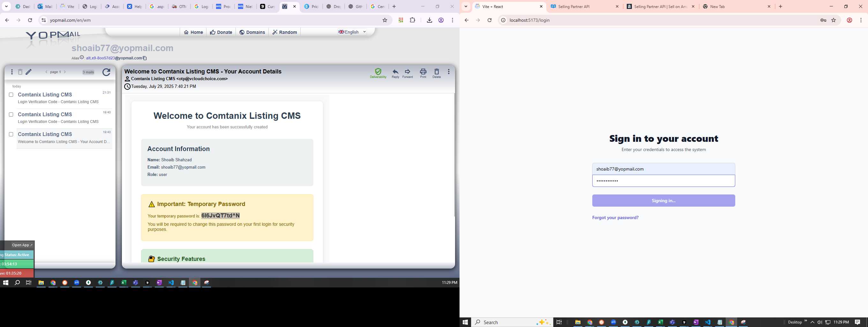The height and width of the screenshot is (327, 868).
Task: Copy the alias address with the copy icon
Action: 145,58
